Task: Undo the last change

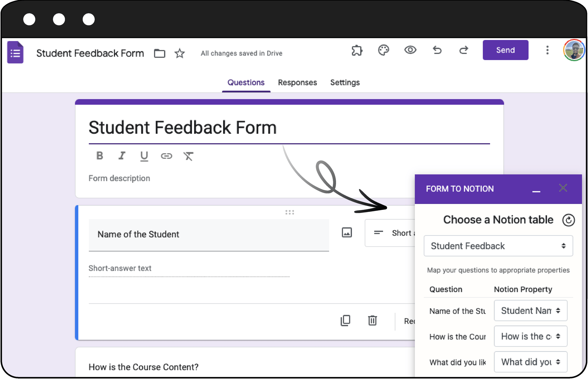Action: point(437,50)
